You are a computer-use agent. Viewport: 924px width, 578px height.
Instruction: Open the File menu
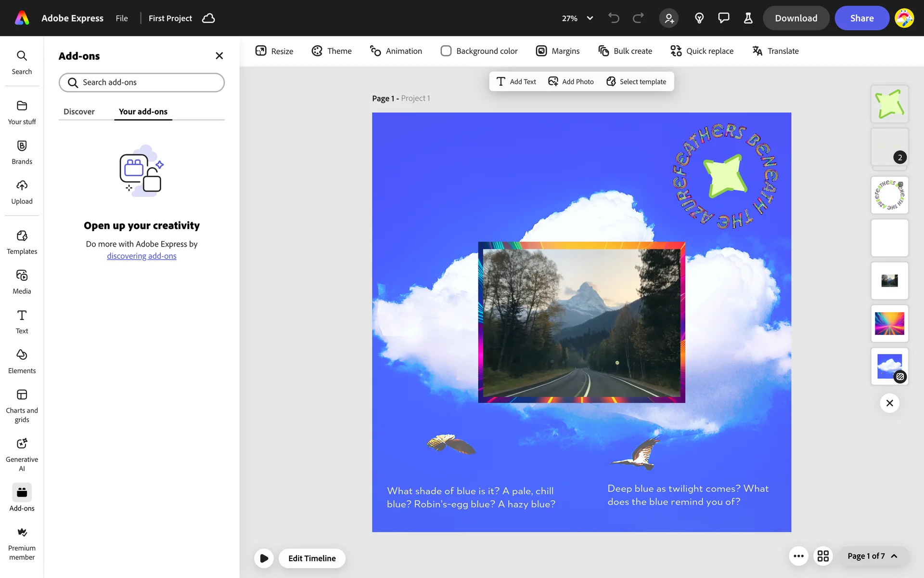coord(122,18)
